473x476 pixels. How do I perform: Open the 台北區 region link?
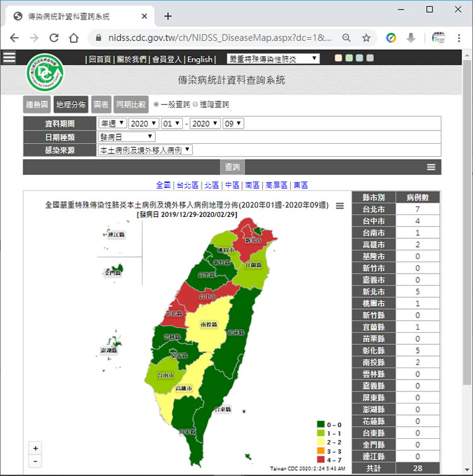(x=186, y=185)
